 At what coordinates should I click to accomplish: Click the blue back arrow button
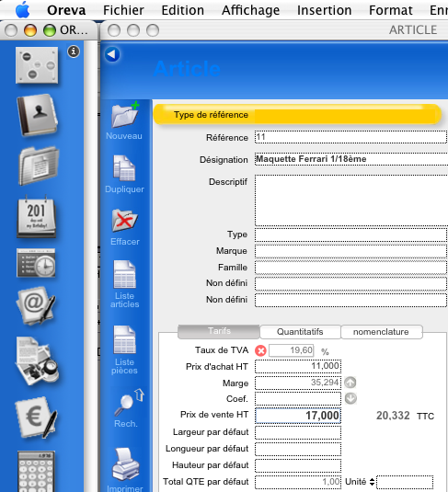(112, 54)
